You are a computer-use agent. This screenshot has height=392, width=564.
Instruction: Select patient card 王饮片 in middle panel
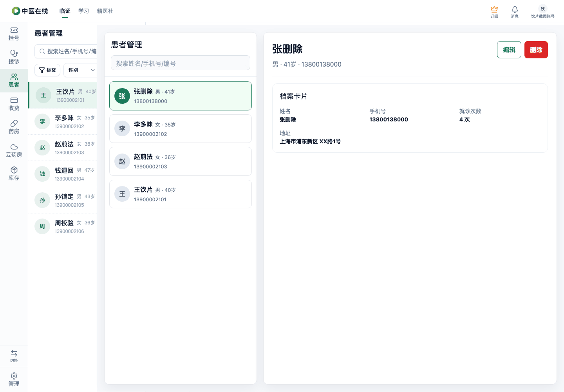point(181,194)
